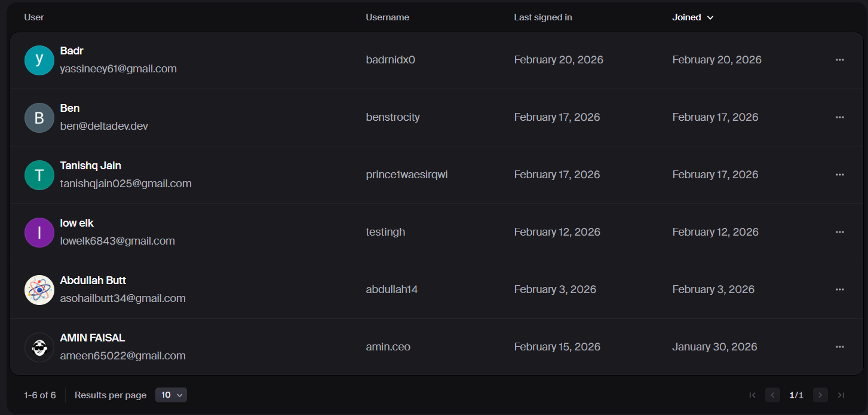Open the Tanishq Jain user name link
868x415 pixels.
91,166
